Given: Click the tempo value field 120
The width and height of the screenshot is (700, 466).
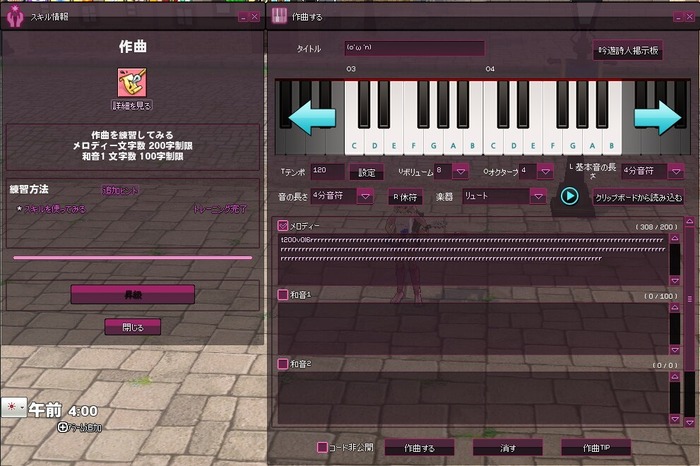Looking at the screenshot, I should pyautogui.click(x=327, y=171).
